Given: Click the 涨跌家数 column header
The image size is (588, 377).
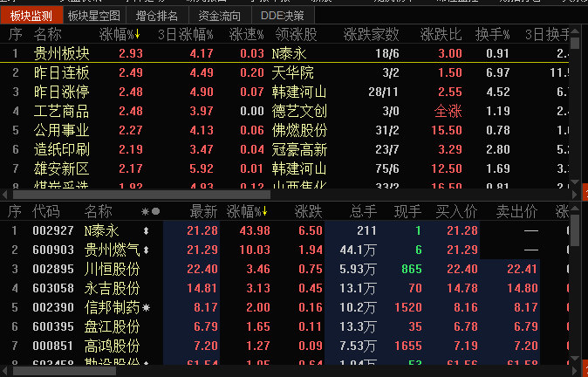Looking at the screenshot, I should click(x=371, y=35).
